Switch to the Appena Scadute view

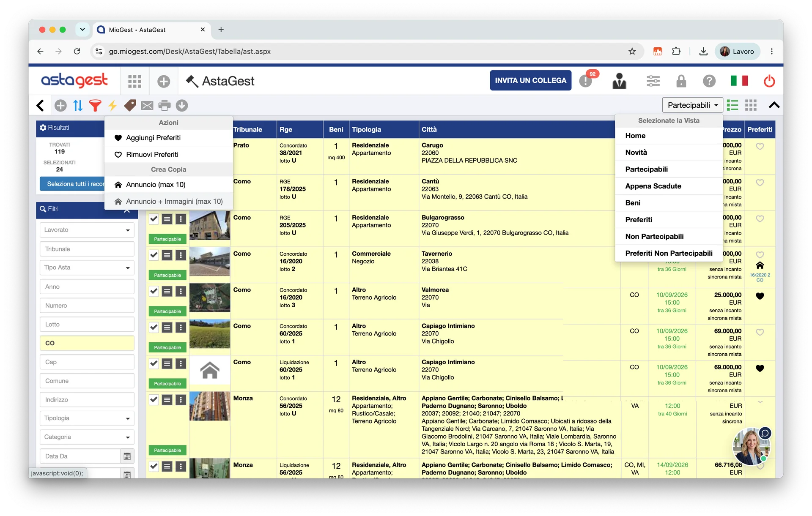tap(669, 186)
